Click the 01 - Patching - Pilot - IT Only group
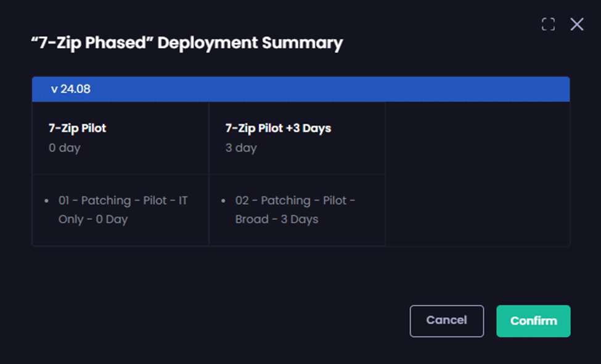Image resolution: width=601 pixels, height=364 pixels. coord(123,201)
